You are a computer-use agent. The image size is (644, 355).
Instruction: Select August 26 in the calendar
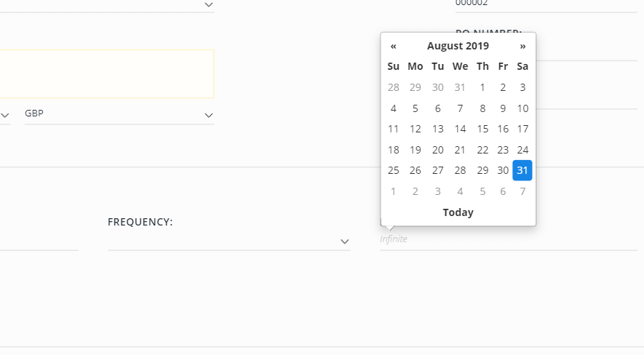coord(416,170)
